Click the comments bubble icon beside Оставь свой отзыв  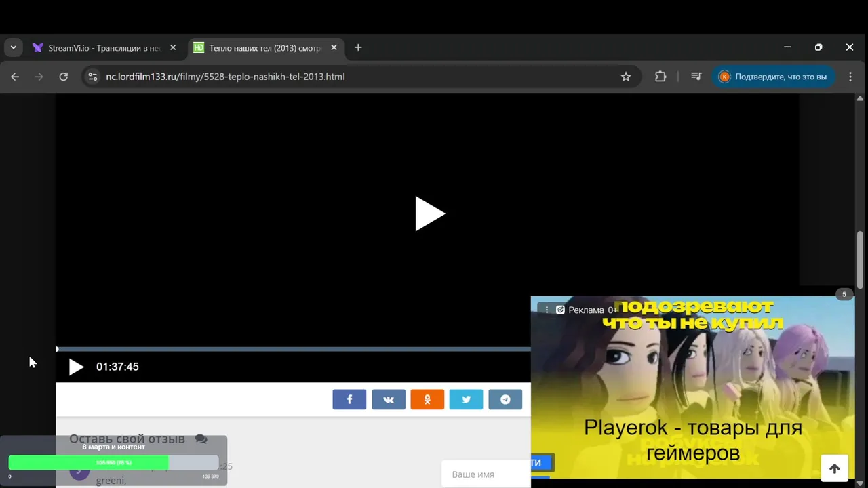(x=201, y=439)
